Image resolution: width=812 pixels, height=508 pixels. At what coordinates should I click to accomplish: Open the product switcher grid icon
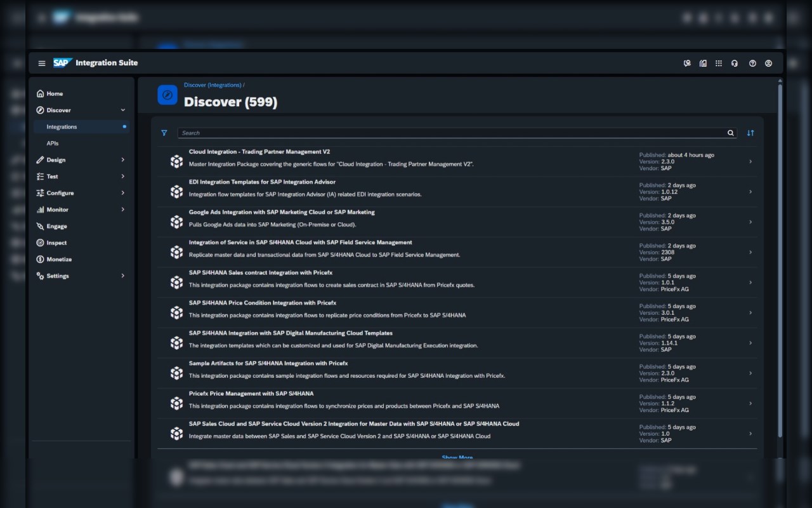pyautogui.click(x=719, y=63)
